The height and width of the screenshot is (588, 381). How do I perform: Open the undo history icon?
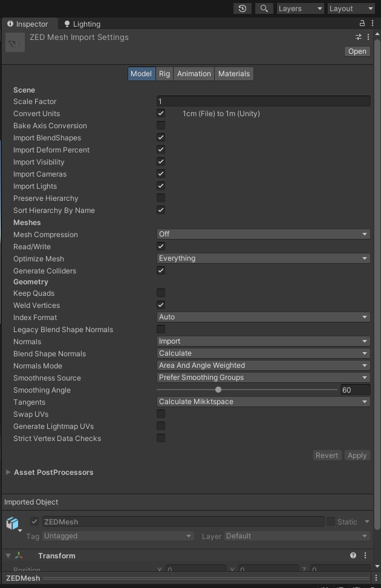pos(243,8)
